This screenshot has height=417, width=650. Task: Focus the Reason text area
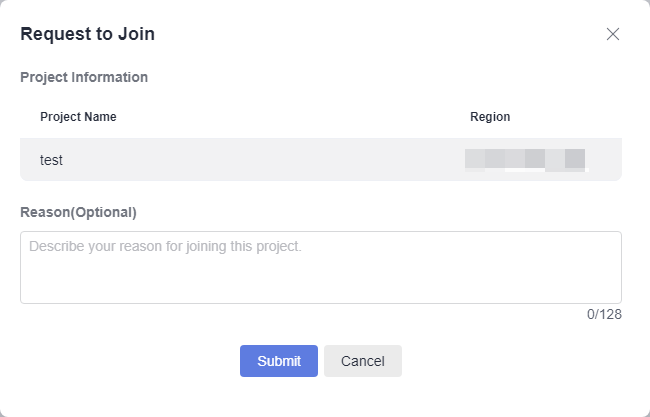point(321,267)
